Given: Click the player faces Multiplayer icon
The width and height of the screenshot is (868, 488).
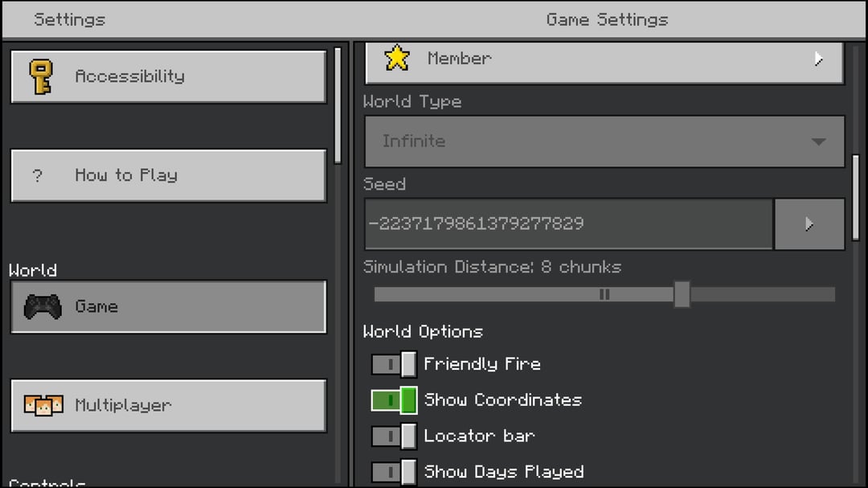Looking at the screenshot, I should pos(43,406).
